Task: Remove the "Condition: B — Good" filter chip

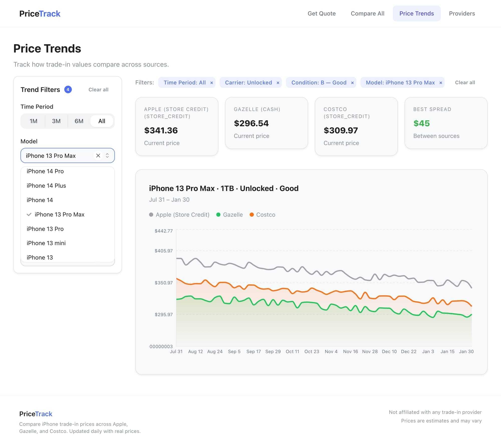Action: click(352, 82)
